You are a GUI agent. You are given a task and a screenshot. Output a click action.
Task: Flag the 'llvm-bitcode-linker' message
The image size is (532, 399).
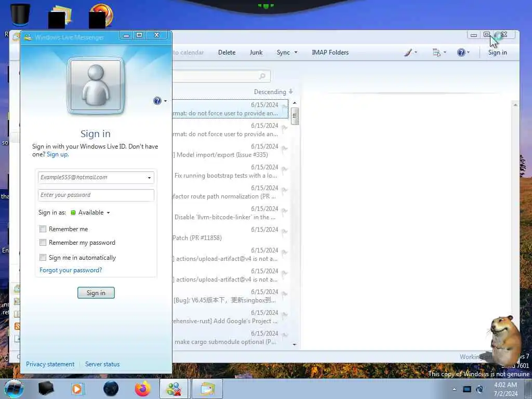(x=284, y=211)
